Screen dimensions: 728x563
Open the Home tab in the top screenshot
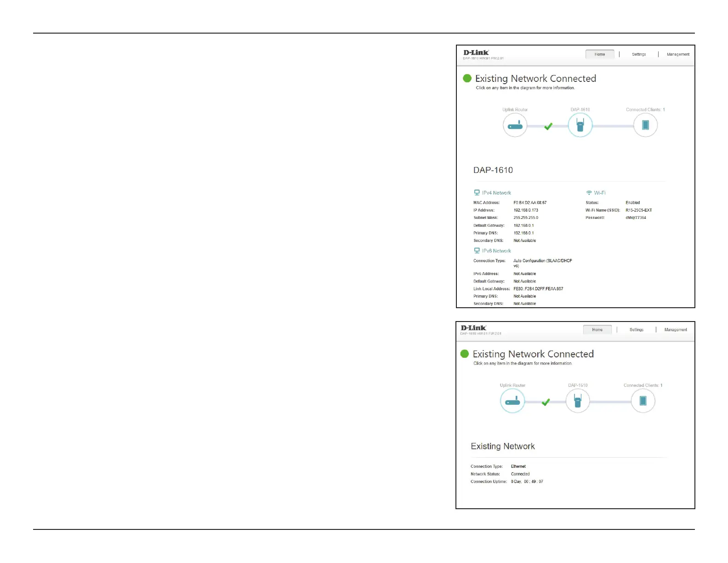click(600, 54)
